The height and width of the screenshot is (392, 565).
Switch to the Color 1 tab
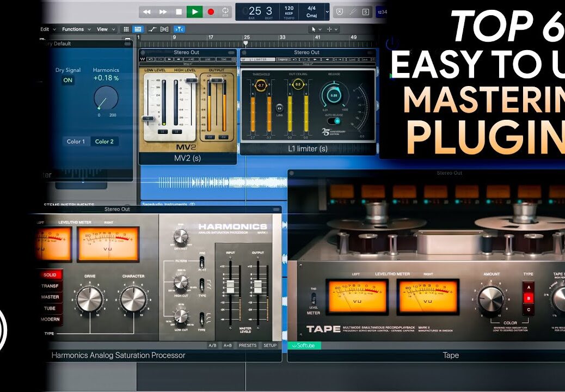click(x=76, y=142)
